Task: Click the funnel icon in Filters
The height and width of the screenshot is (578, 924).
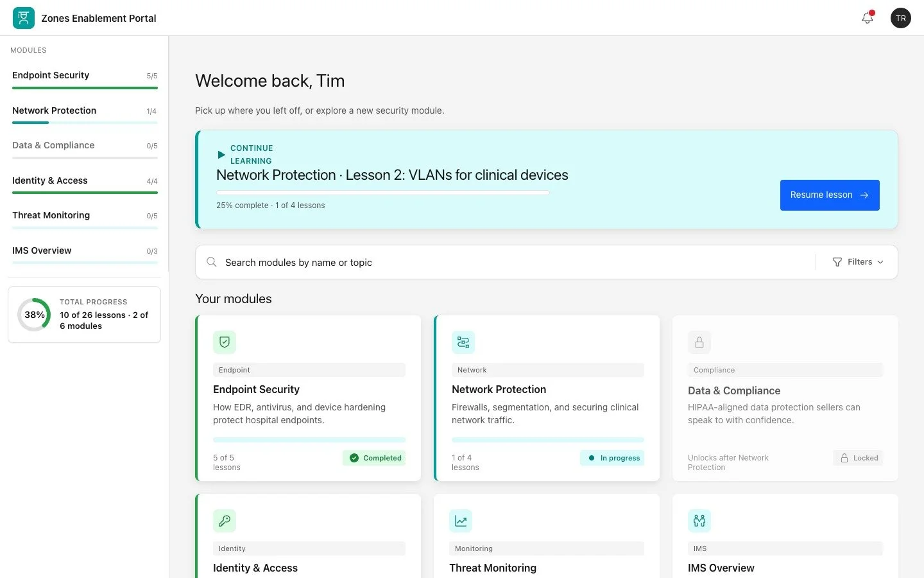Action: click(x=837, y=262)
